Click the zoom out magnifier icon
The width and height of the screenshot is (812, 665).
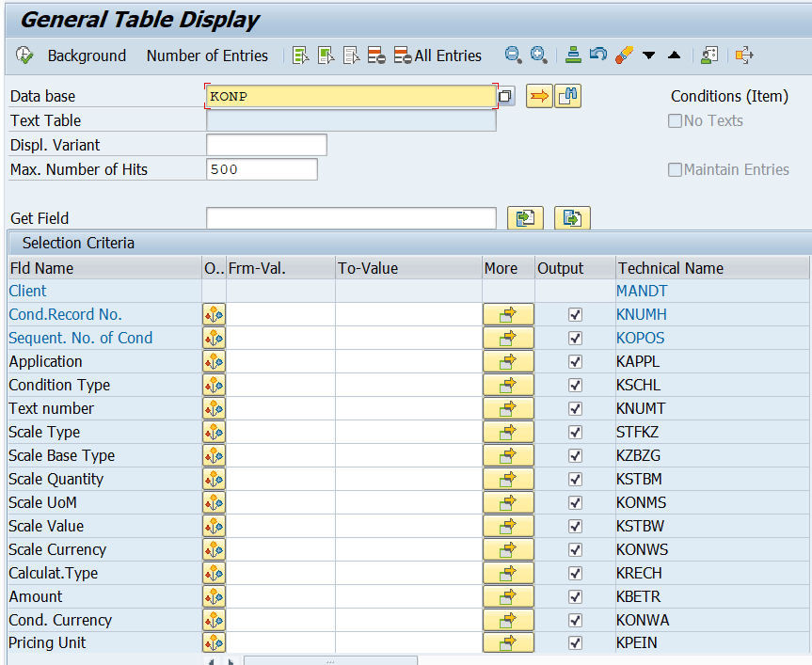point(513,55)
